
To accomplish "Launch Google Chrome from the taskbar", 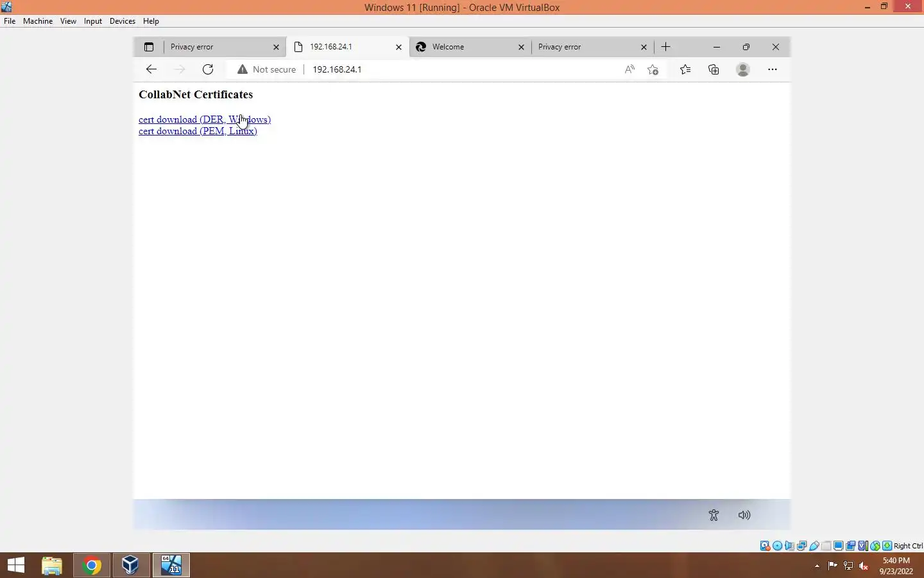I will click(x=92, y=565).
